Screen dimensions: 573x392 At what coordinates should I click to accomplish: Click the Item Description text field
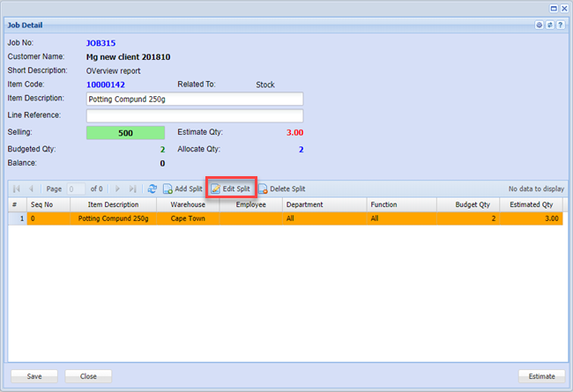(194, 100)
